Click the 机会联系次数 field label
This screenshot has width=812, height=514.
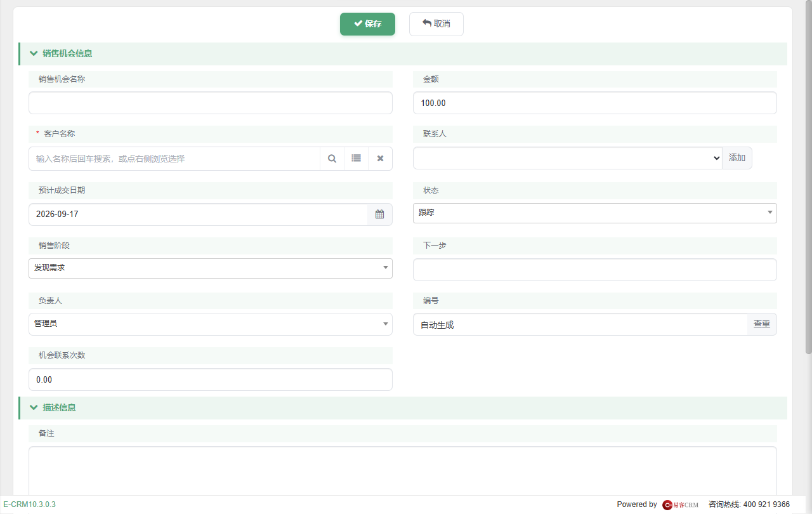click(x=62, y=355)
